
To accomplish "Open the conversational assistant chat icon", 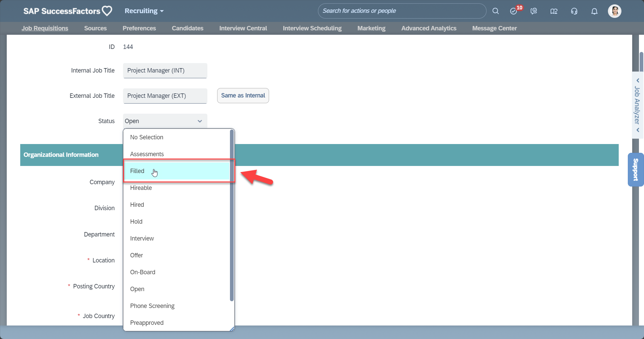I will pos(534,11).
